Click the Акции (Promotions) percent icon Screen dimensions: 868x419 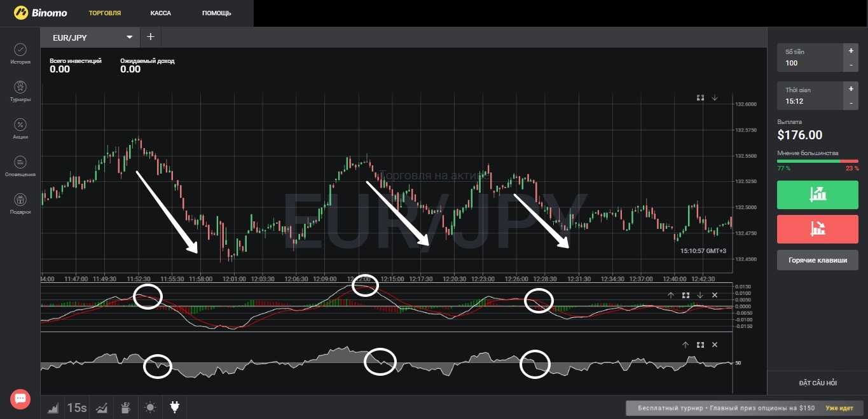point(20,125)
